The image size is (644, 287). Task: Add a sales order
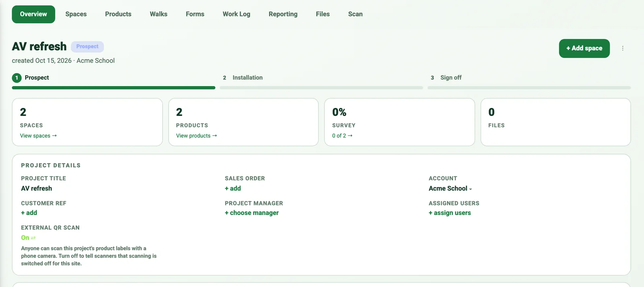233,188
